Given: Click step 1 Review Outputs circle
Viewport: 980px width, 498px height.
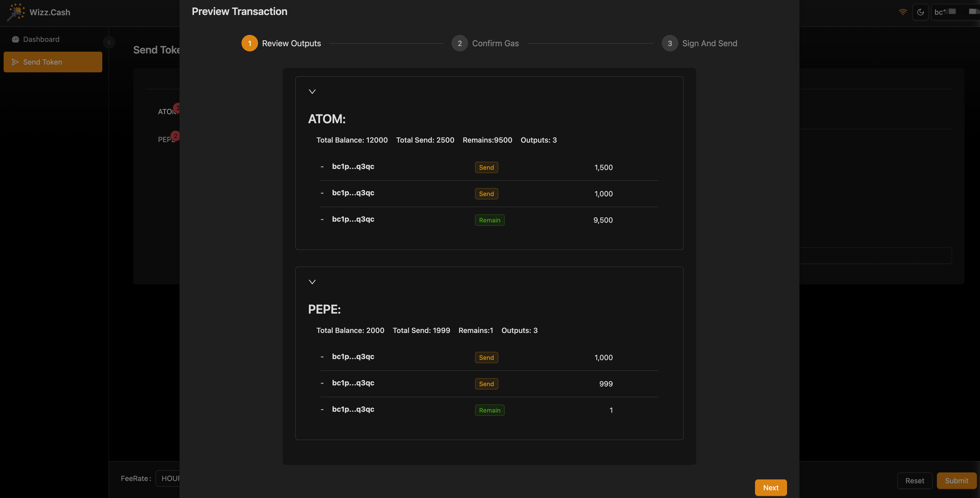Looking at the screenshot, I should (250, 43).
